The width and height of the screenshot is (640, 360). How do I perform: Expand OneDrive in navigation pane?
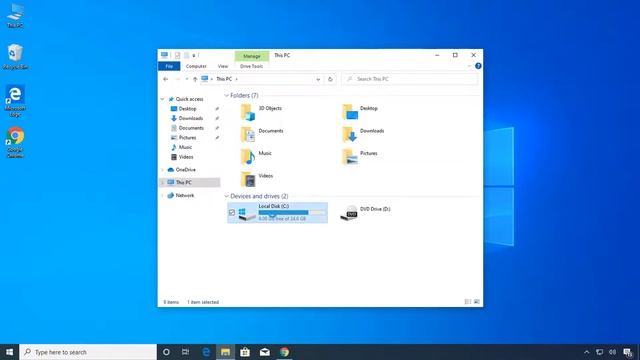pos(162,170)
